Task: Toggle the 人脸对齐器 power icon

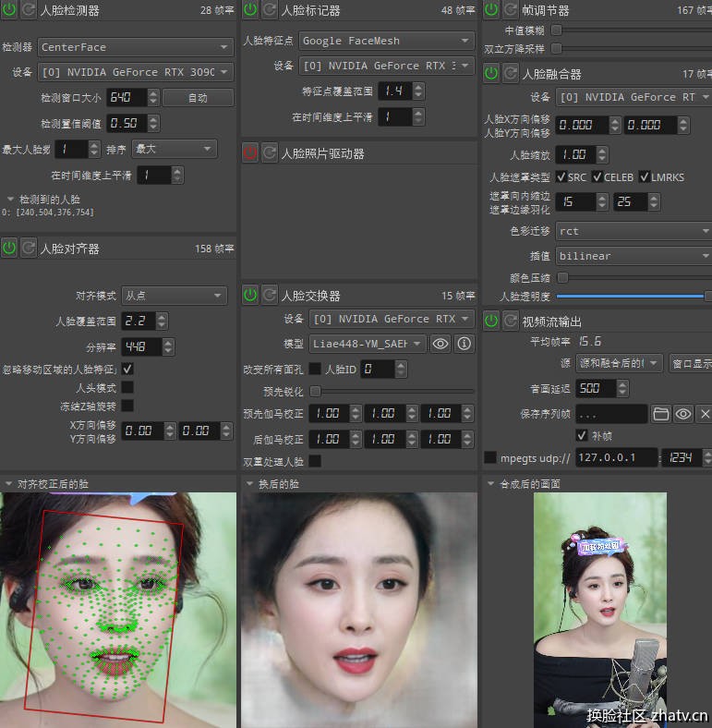Action: 9,248
